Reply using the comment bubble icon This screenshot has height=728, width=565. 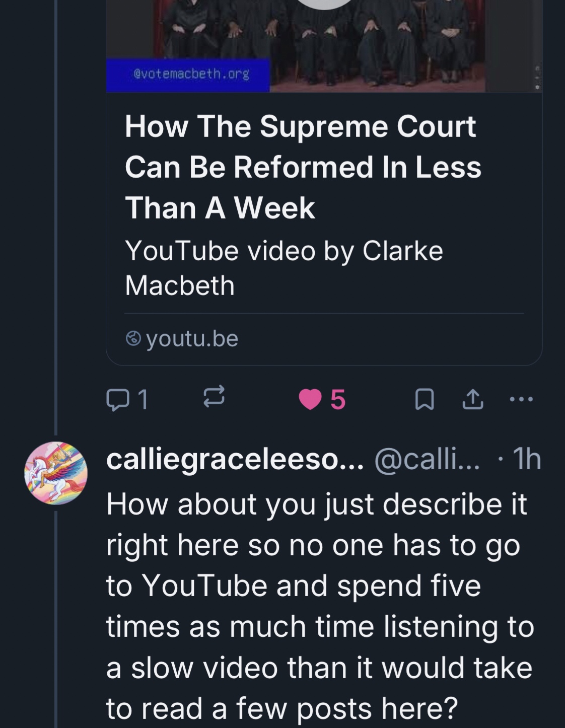click(117, 400)
